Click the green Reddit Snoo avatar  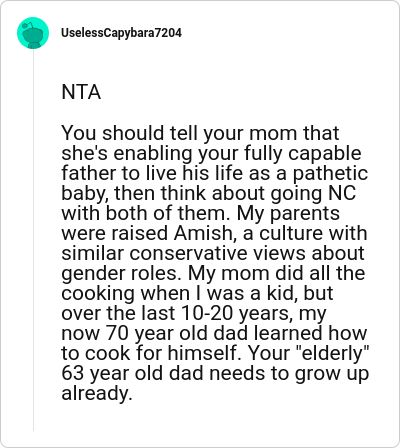point(33,33)
